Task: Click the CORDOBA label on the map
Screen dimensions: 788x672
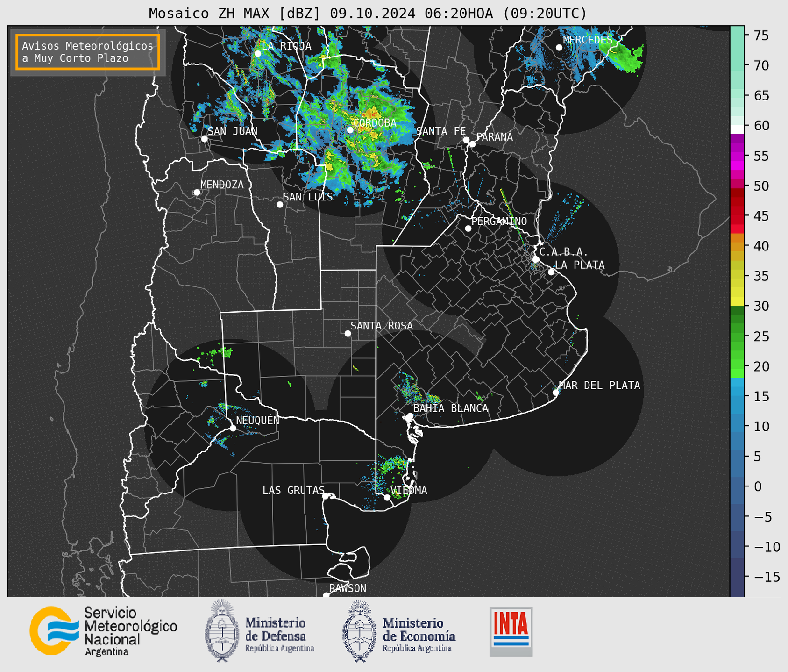Action: click(x=375, y=123)
